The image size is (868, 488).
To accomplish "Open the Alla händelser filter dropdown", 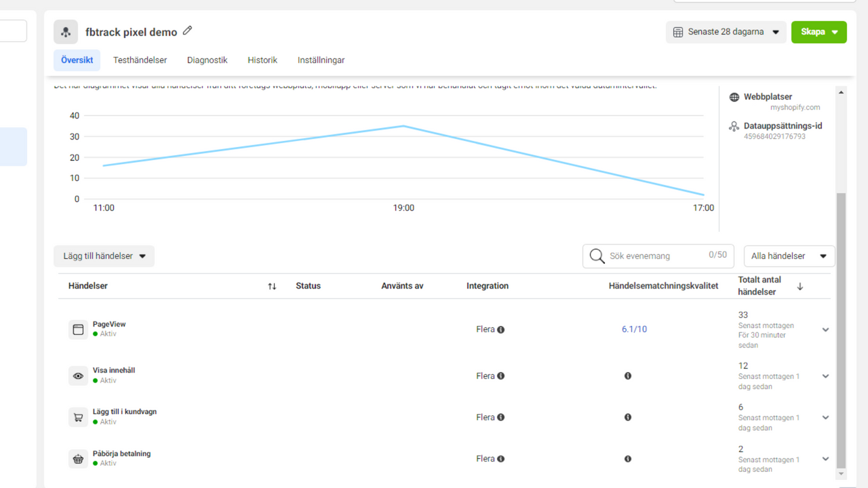I will point(789,256).
